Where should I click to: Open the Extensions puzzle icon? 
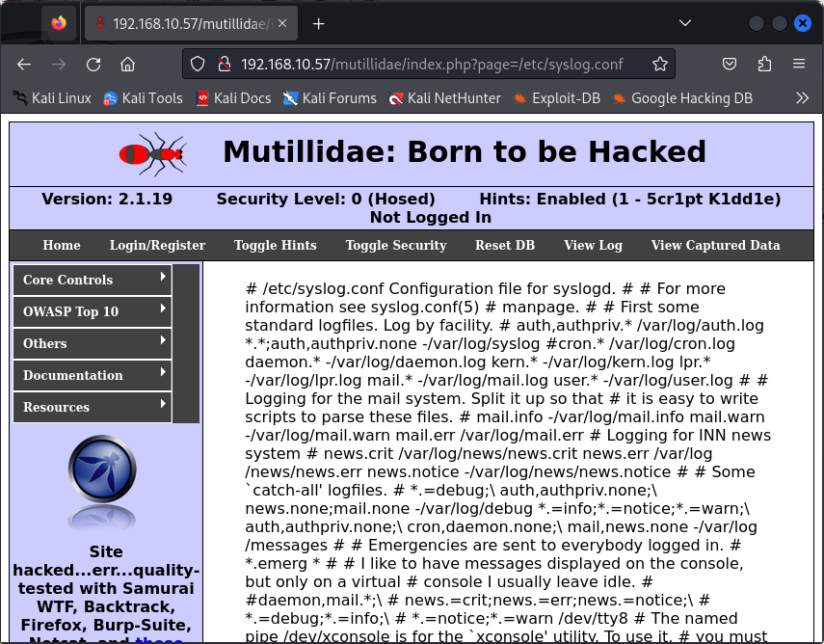click(x=764, y=65)
